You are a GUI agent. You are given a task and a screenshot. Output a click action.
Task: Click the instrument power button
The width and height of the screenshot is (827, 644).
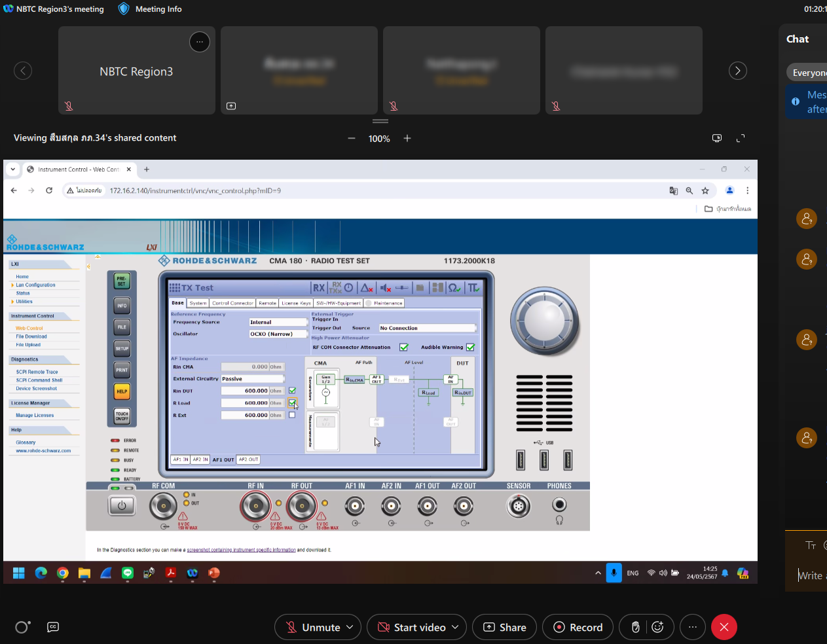(122, 505)
